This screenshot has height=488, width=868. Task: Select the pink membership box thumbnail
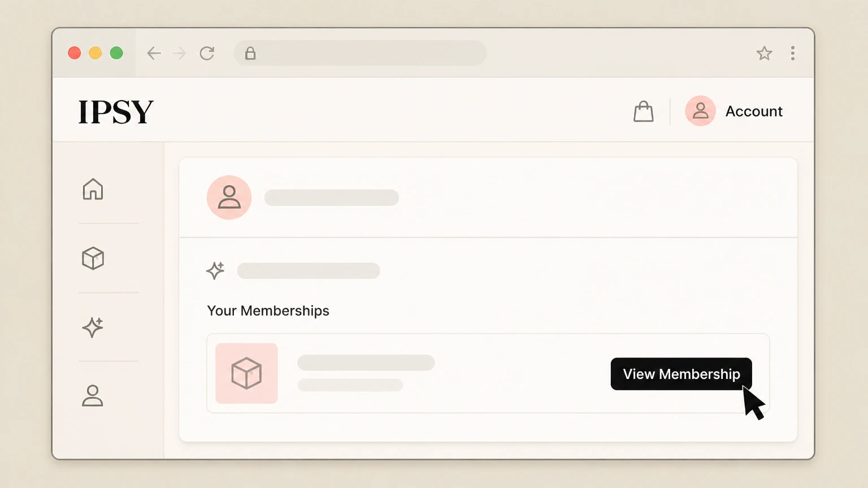tap(246, 373)
